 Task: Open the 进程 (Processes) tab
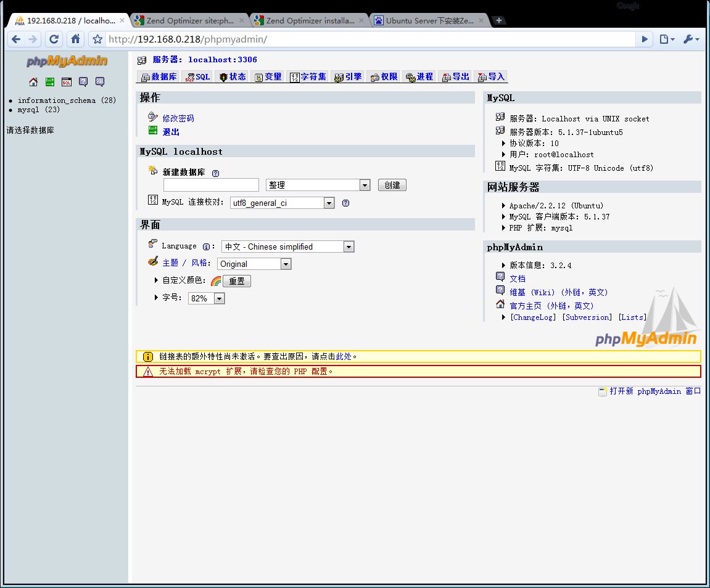[x=419, y=77]
